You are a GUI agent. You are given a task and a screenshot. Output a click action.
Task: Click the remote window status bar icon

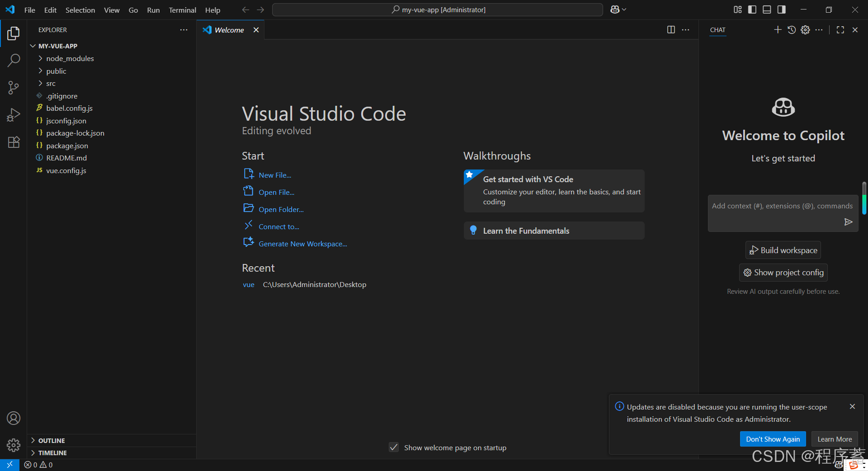click(x=9, y=465)
